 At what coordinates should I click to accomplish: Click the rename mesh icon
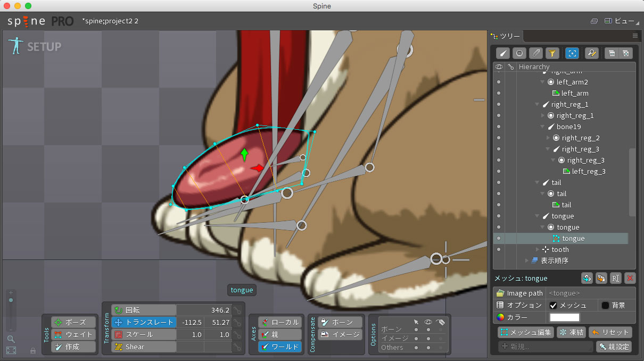point(616,278)
